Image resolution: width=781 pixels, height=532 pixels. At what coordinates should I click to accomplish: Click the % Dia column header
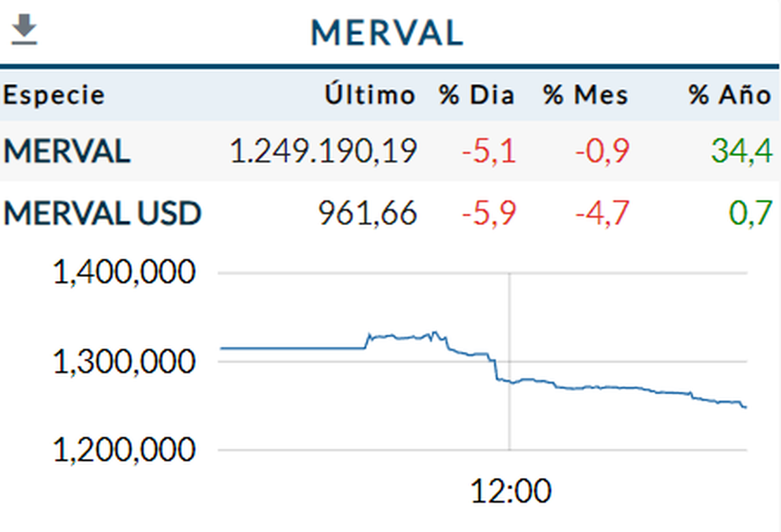point(476,96)
